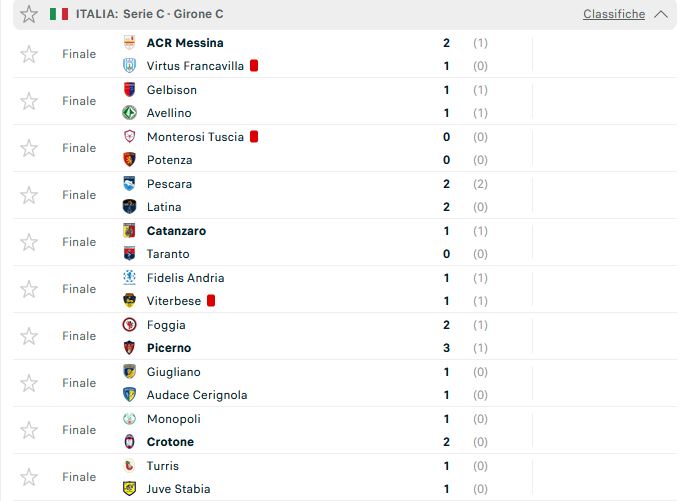685x501 pixels.
Task: Click the ACR Messina team crest
Action: point(129,42)
